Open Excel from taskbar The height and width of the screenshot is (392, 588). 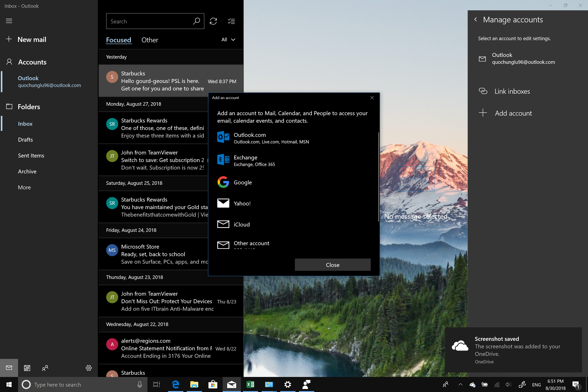250,384
